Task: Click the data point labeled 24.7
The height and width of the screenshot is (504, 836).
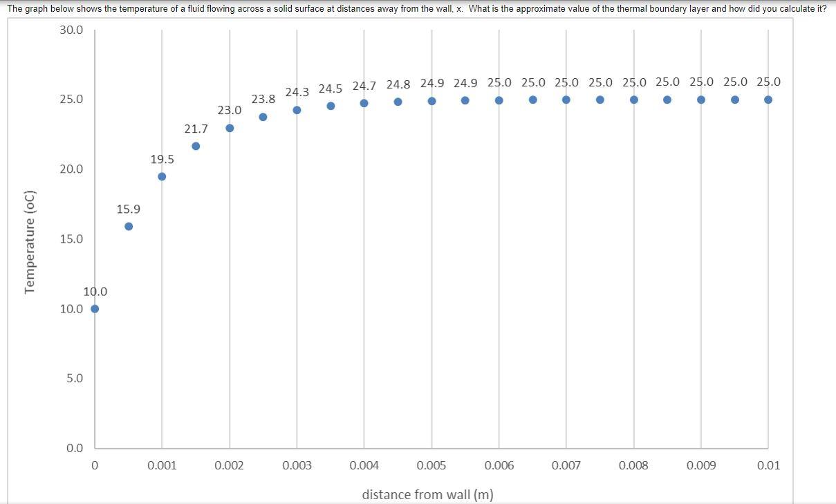Action: click(x=364, y=103)
